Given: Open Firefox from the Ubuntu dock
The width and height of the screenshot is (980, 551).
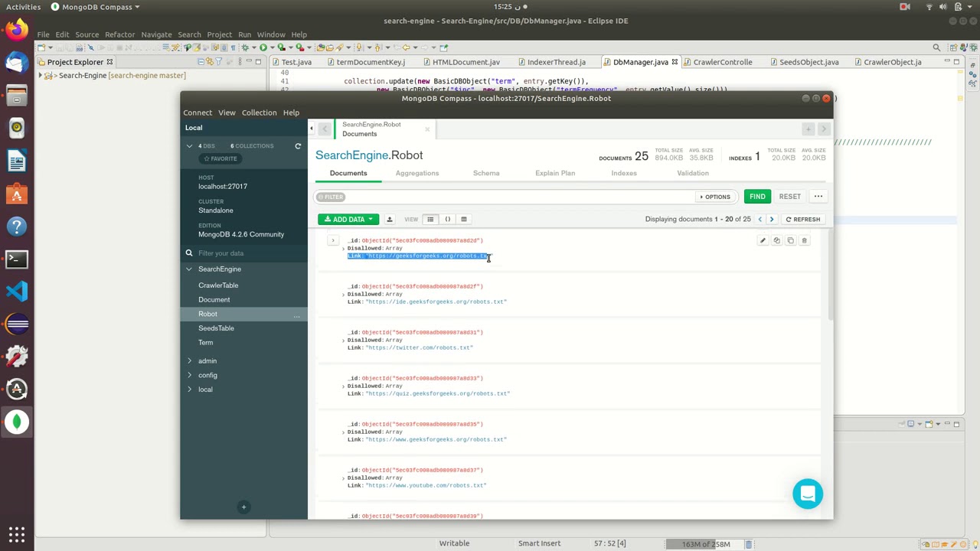Looking at the screenshot, I should pos(17,31).
